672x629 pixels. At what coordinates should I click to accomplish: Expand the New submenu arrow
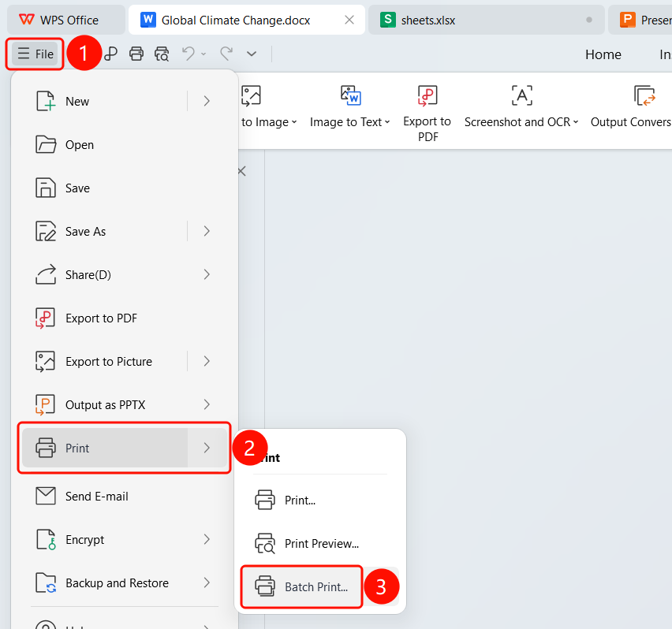[207, 101]
